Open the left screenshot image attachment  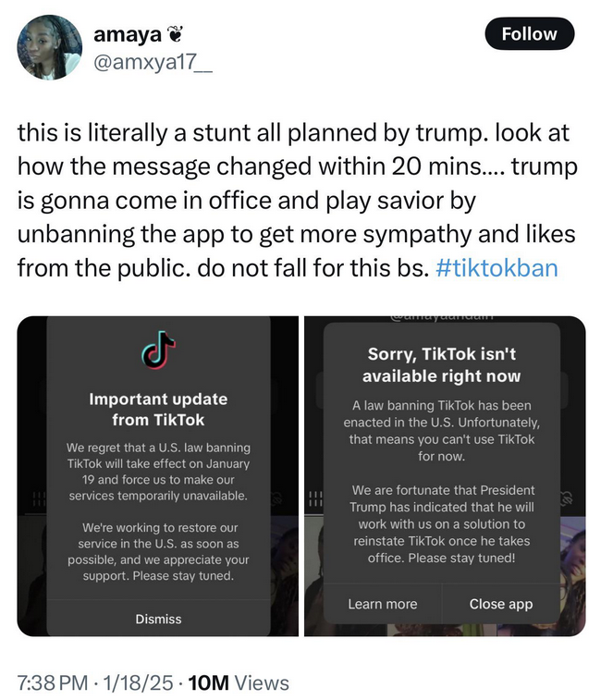click(x=157, y=476)
